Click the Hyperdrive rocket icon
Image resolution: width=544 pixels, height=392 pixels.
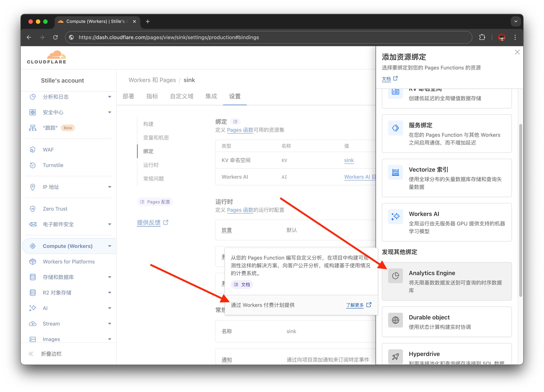pos(395,357)
